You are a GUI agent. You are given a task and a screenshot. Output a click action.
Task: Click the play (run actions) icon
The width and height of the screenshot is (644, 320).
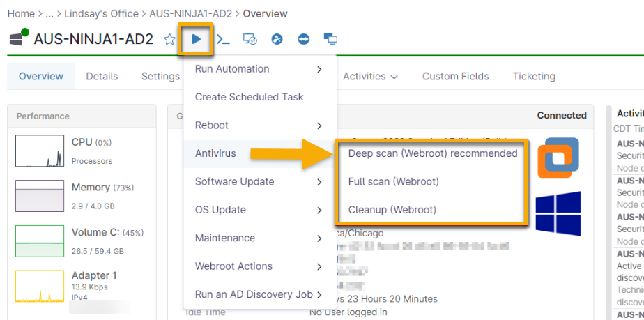coord(196,39)
